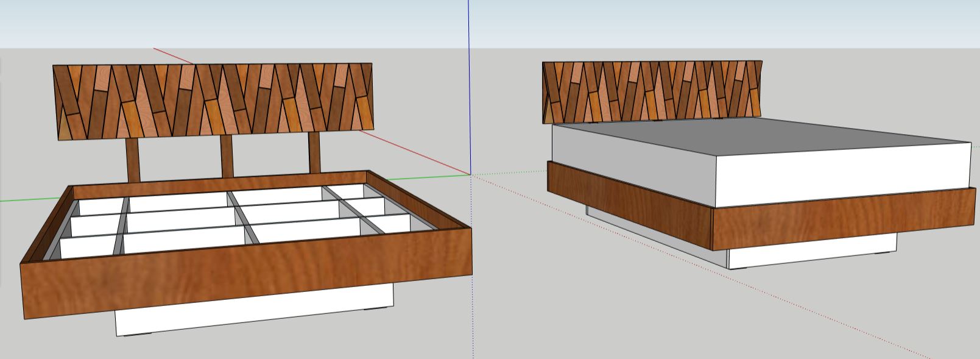Select the left bed's patterned wood headboard
This screenshot has height=359, width=980.
(213, 102)
